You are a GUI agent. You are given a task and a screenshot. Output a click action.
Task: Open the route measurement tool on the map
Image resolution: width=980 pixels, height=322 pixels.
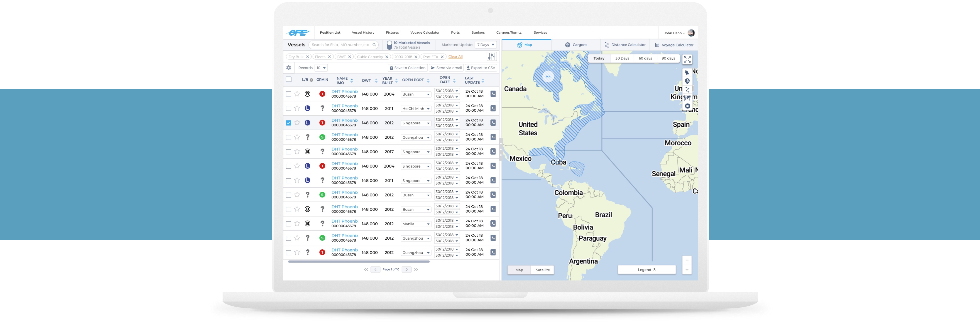[x=687, y=89]
